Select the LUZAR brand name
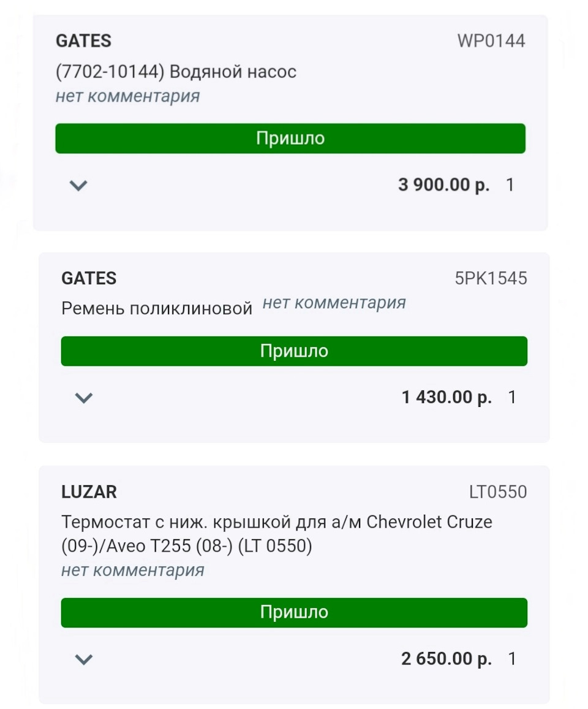Screen dimensions: 588x709 [89, 492]
